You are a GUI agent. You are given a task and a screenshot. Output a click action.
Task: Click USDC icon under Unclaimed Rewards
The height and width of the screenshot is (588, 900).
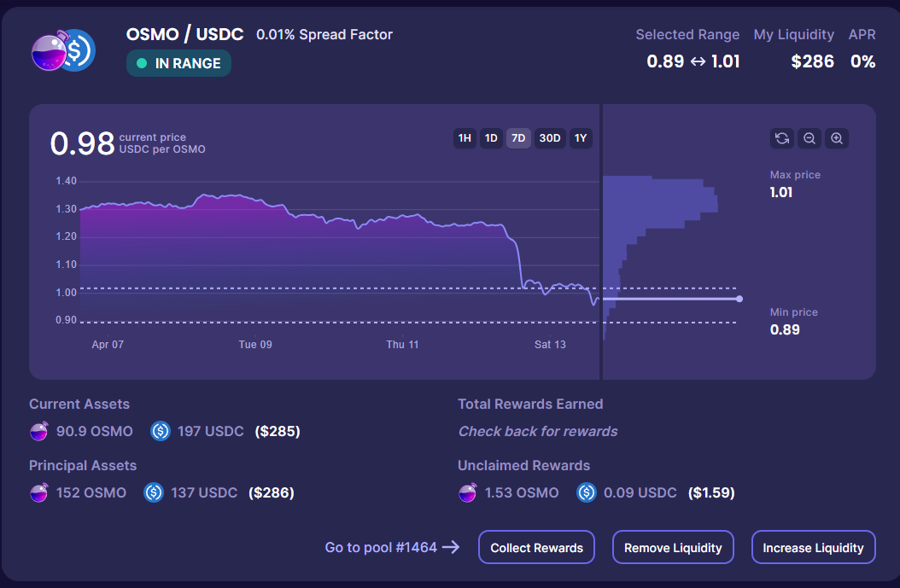click(x=587, y=492)
